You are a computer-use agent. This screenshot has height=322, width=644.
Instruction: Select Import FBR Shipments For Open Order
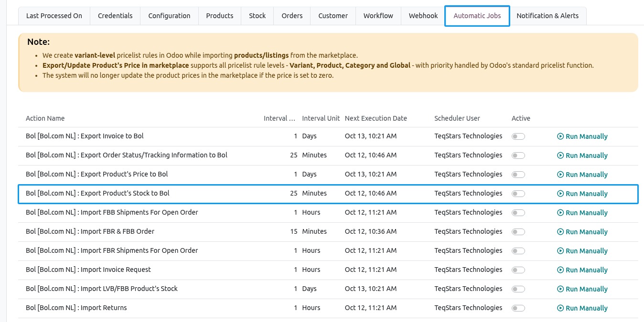[x=112, y=250]
